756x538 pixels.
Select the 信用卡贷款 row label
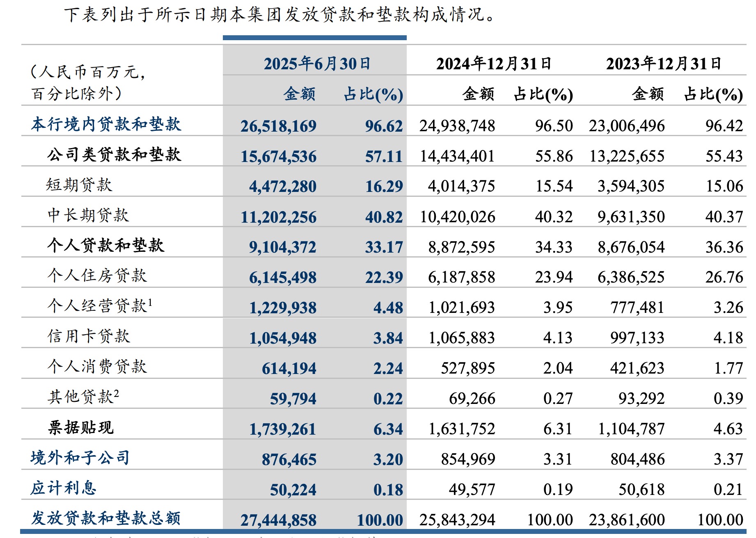click(89, 336)
